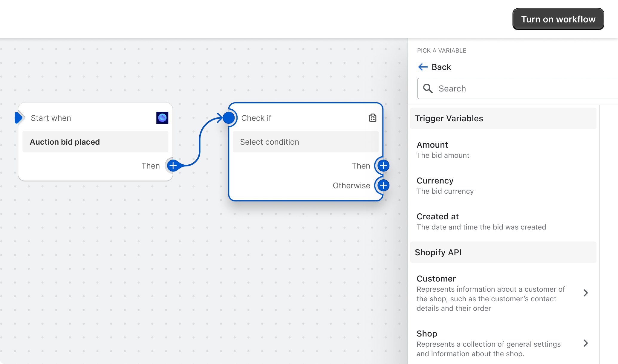Click the Shopify API section header
This screenshot has height=364, width=618.
coord(503,252)
